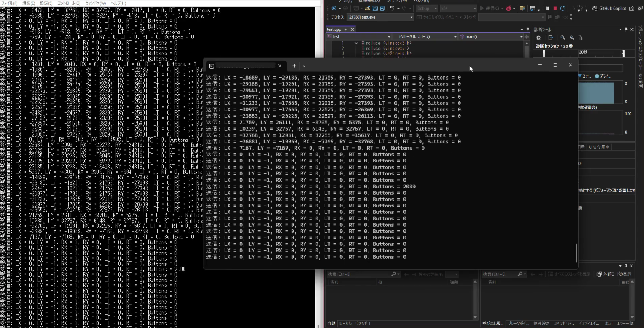Open the File menu in the left console window
This screenshot has height=328, width=644.
click(x=9, y=3)
